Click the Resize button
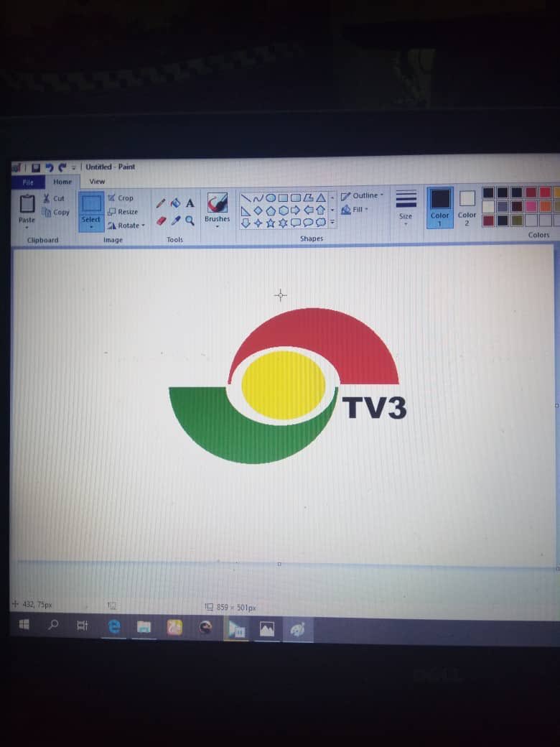 (123, 212)
